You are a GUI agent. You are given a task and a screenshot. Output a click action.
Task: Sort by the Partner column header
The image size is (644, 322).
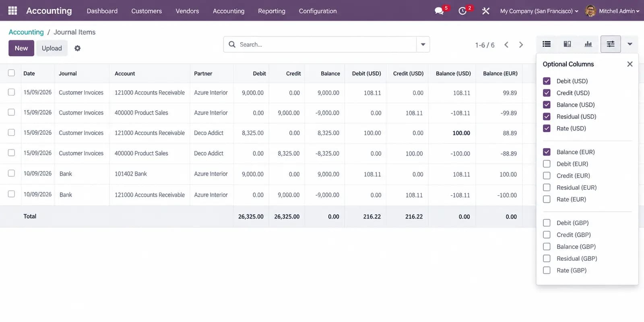[203, 73]
